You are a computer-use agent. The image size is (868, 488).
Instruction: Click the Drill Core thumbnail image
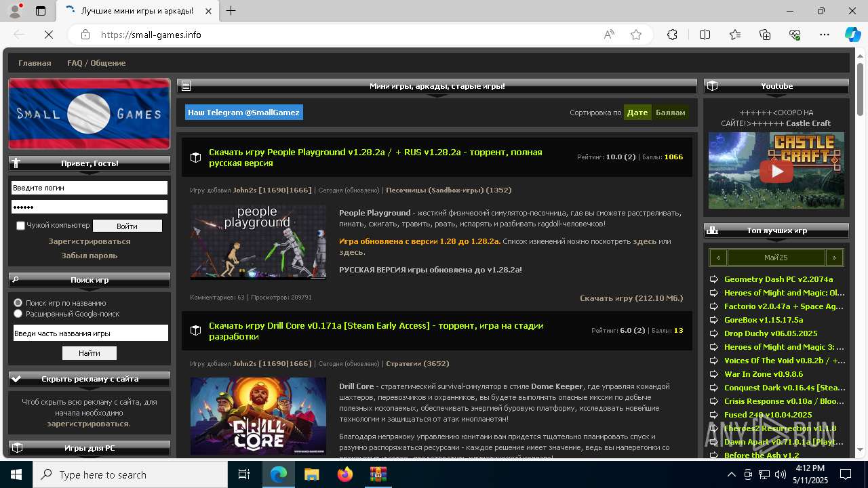(258, 416)
